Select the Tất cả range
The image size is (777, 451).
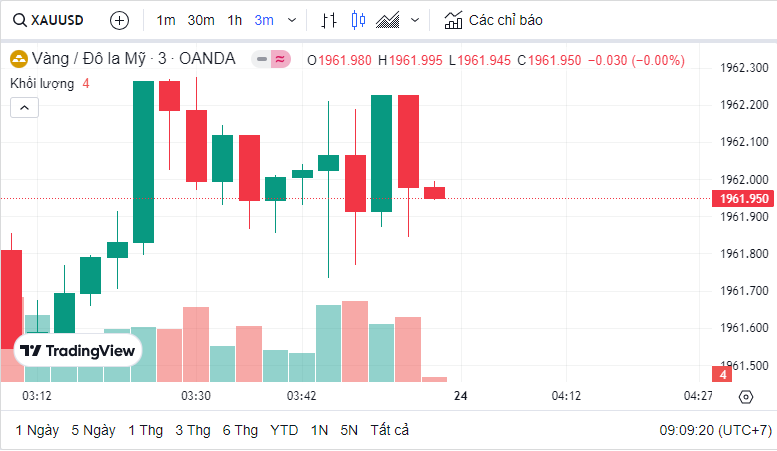click(x=389, y=430)
